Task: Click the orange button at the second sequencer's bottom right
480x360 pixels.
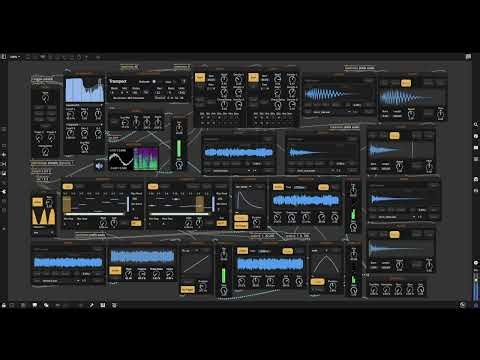Action: [221, 223]
